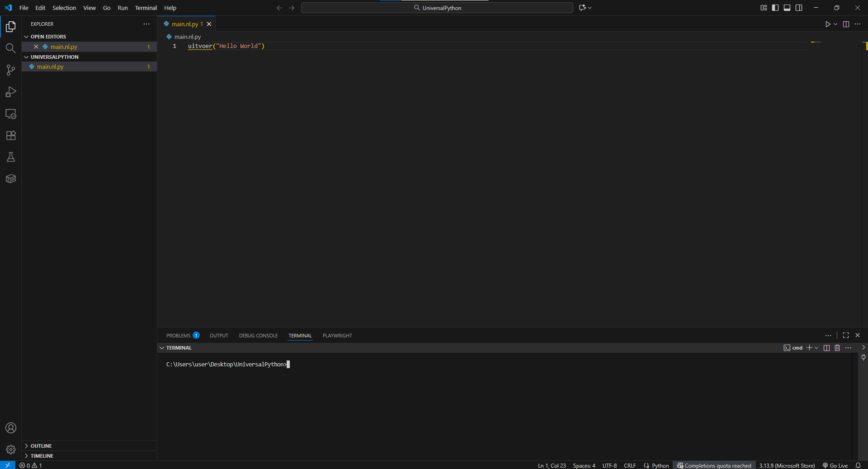Image resolution: width=868 pixels, height=469 pixels.
Task: Open the Remote Explorer view
Action: pyautogui.click(x=10, y=114)
